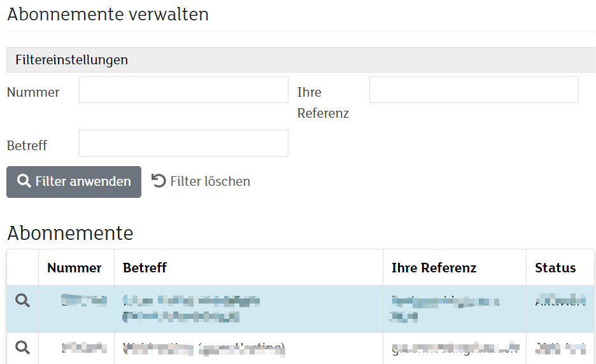Click the Filtereinstellungen panel header
Viewport: 596px width, 364px height.
tap(301, 60)
